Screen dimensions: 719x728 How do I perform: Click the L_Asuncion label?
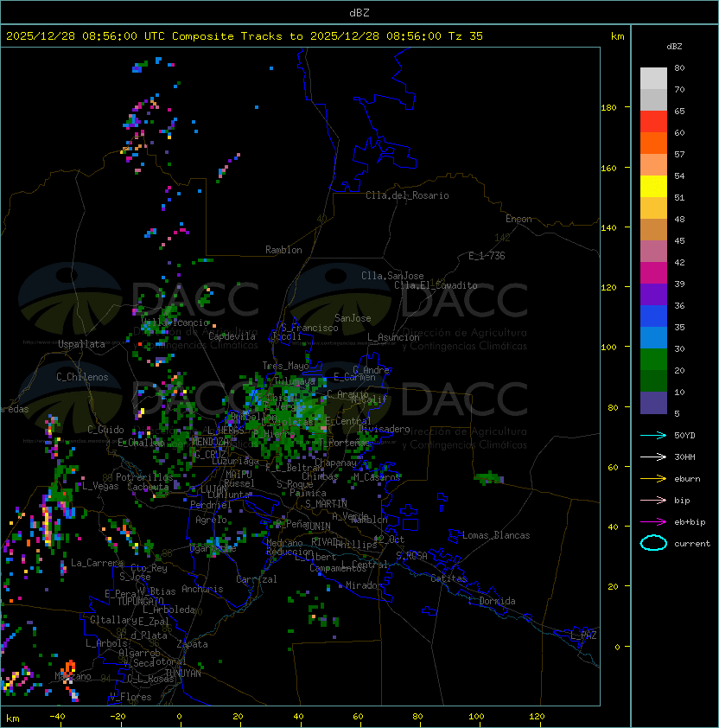tap(393, 337)
